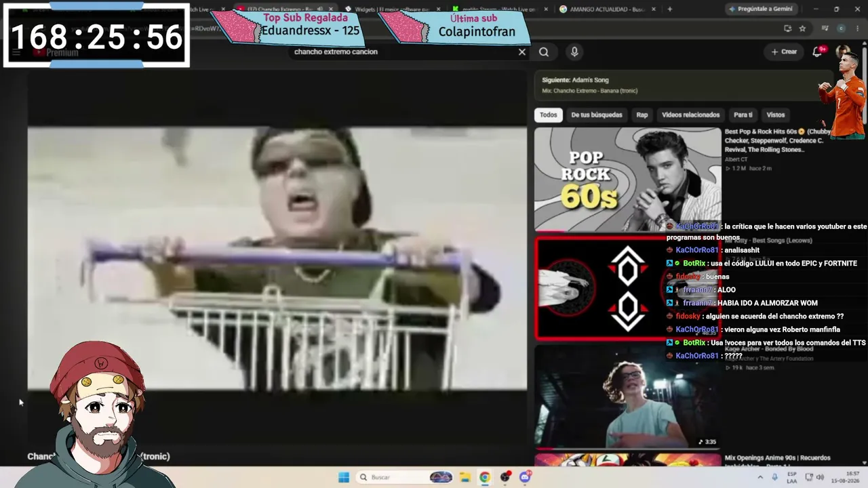Select the De tus búsquedas chip
The height and width of the screenshot is (488, 868).
pos(597,115)
